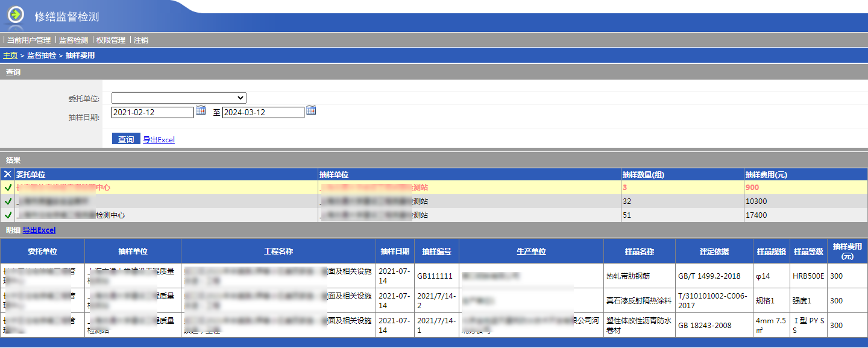The image size is (868, 348).
Task: Click the 查询 button
Action: (x=126, y=139)
